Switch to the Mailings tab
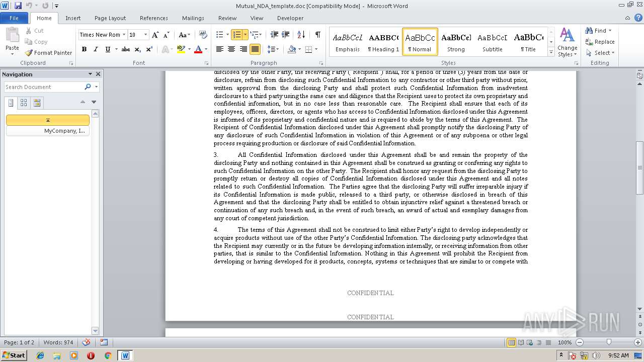The width and height of the screenshot is (644, 362). 193,18
